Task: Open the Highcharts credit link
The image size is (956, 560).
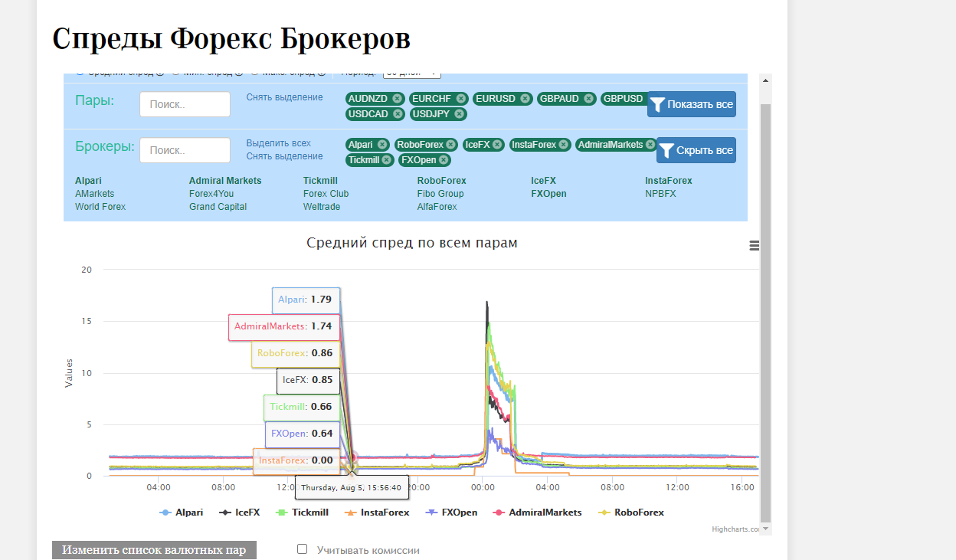Action: [x=735, y=529]
